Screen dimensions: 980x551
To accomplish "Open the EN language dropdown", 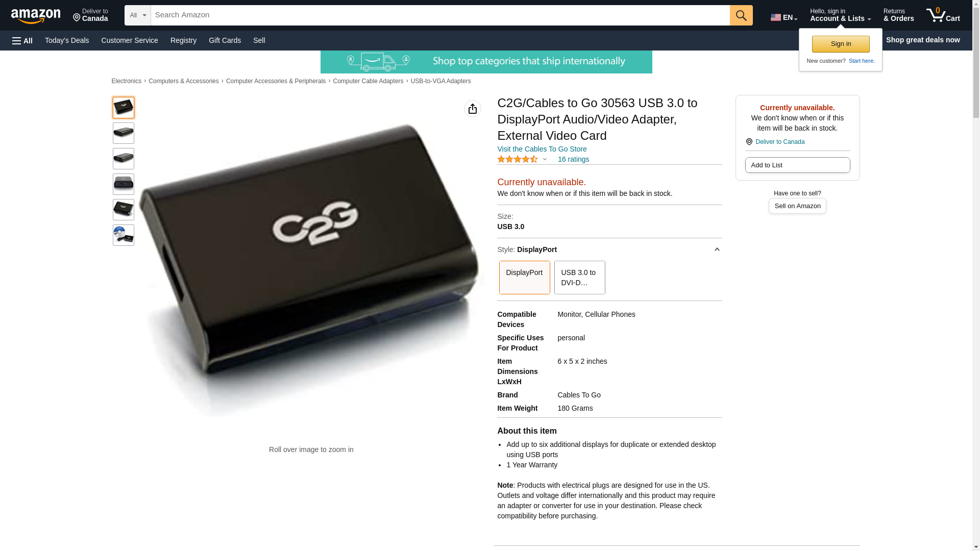I will click(784, 17).
